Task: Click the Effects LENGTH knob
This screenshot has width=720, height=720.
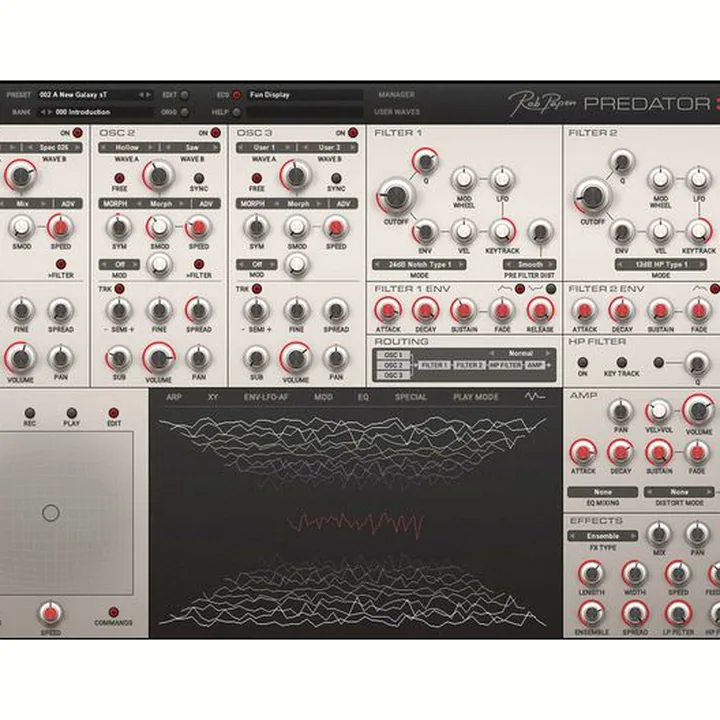Action: pos(591,574)
